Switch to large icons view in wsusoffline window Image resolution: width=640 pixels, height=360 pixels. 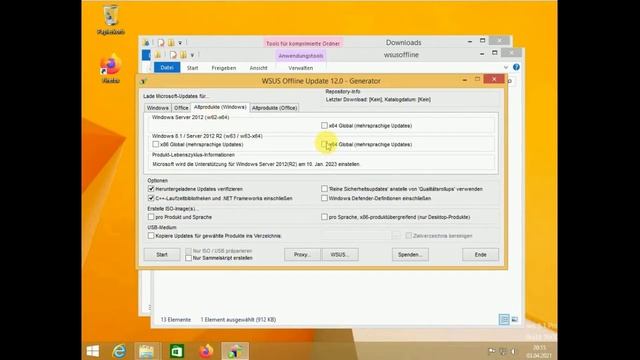tap(514, 320)
